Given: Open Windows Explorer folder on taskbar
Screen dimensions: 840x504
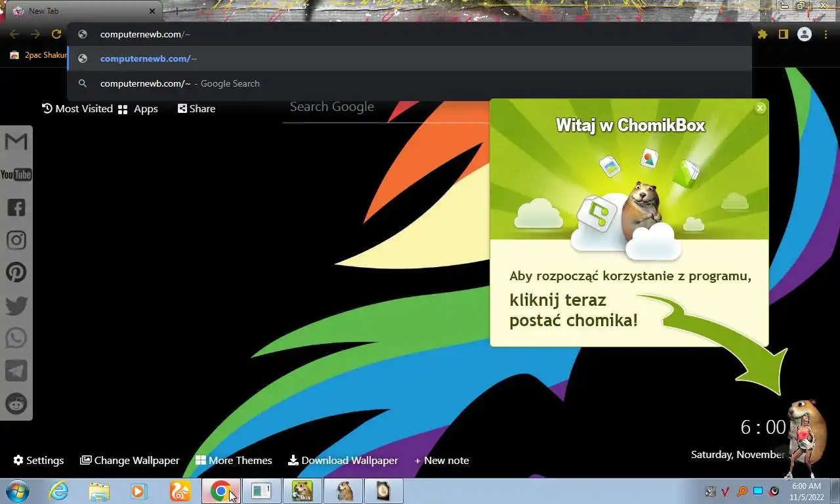Looking at the screenshot, I should (x=99, y=491).
